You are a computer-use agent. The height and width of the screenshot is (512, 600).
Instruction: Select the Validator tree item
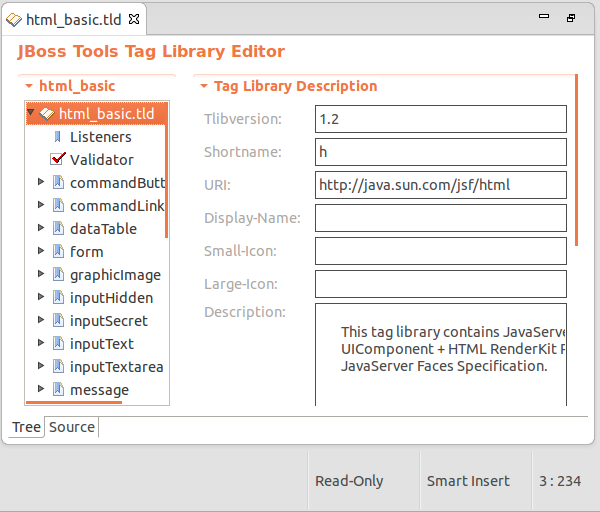[102, 160]
